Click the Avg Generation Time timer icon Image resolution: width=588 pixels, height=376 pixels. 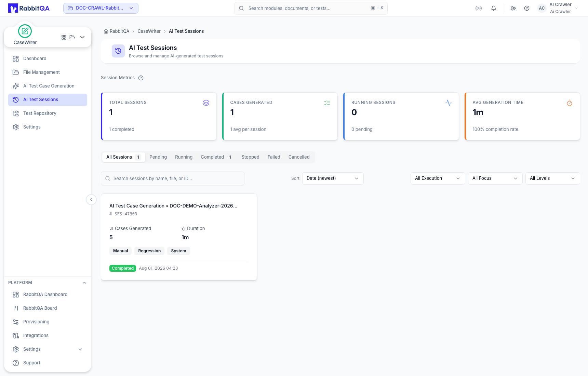point(570,103)
